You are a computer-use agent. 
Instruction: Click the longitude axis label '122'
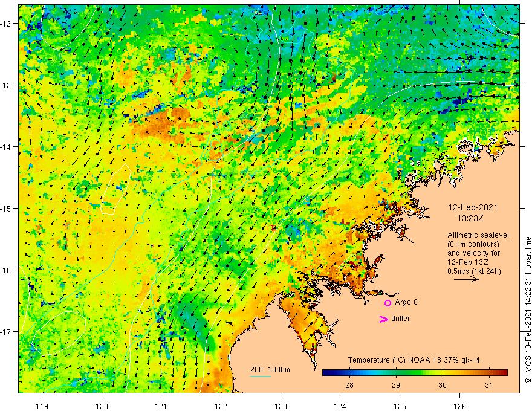(221, 406)
